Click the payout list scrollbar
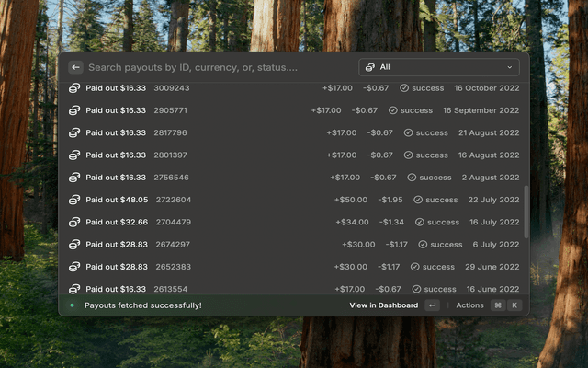Image resolution: width=588 pixels, height=368 pixels. (526, 212)
